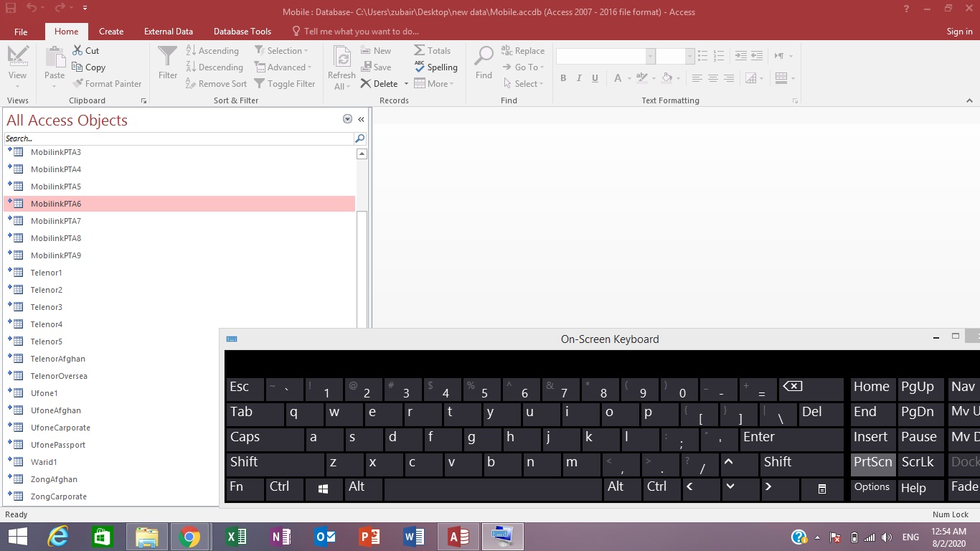Click the numbering list icon
This screenshot has width=980, height=551.
click(x=719, y=56)
